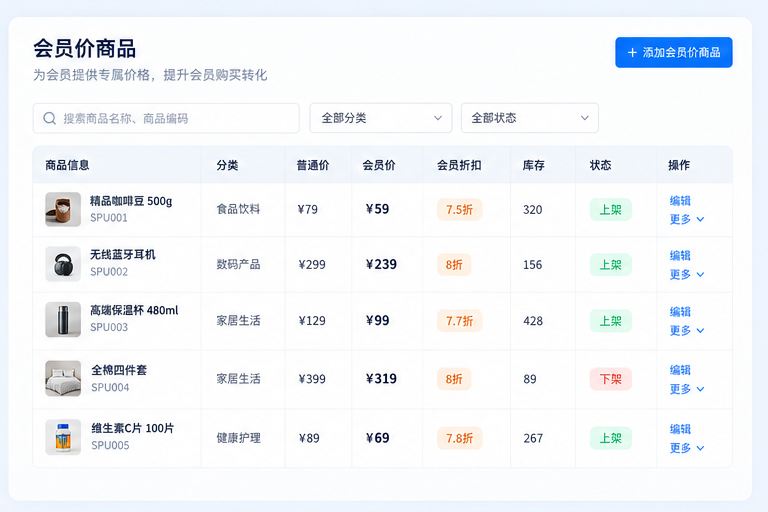Expand 更多 for the SPU004 row
Viewport: 768px width, 512px height.
point(687,389)
